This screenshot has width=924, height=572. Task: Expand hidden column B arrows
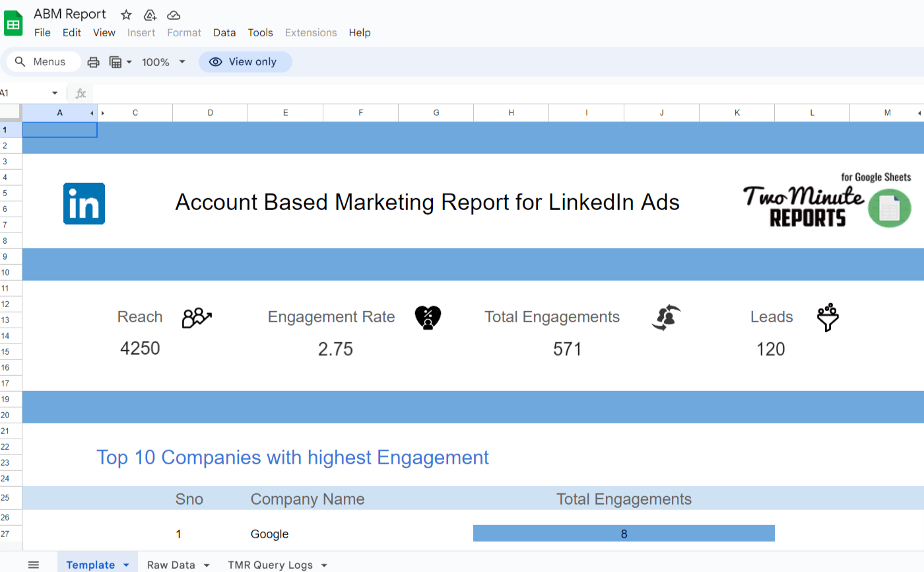click(97, 113)
